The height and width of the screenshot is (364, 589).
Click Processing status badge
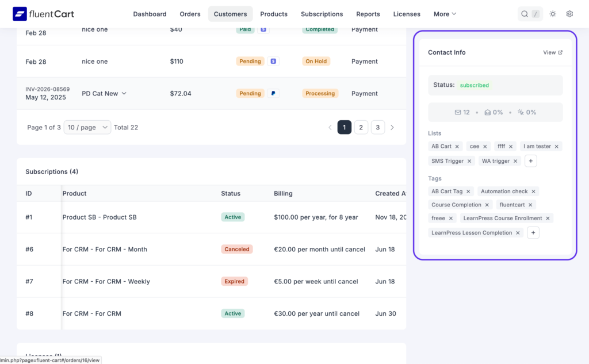pyautogui.click(x=320, y=93)
